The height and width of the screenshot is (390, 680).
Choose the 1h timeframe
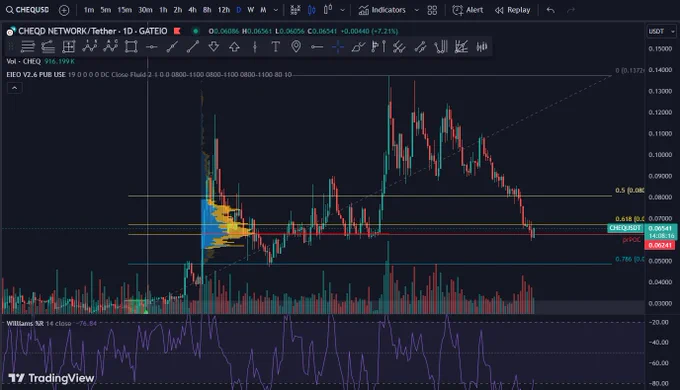pos(163,10)
